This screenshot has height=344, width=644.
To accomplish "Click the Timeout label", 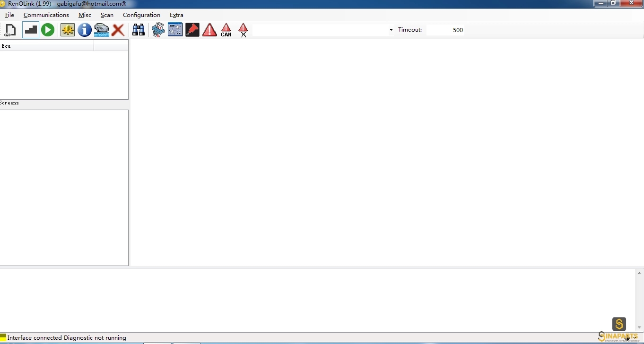I will tap(410, 30).
